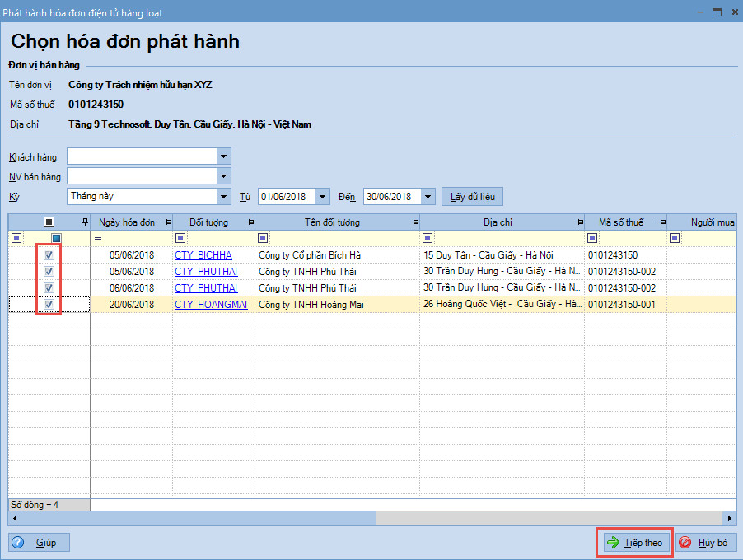Click the filter icon under Mã số thuế column
743x560 pixels.
(x=592, y=239)
